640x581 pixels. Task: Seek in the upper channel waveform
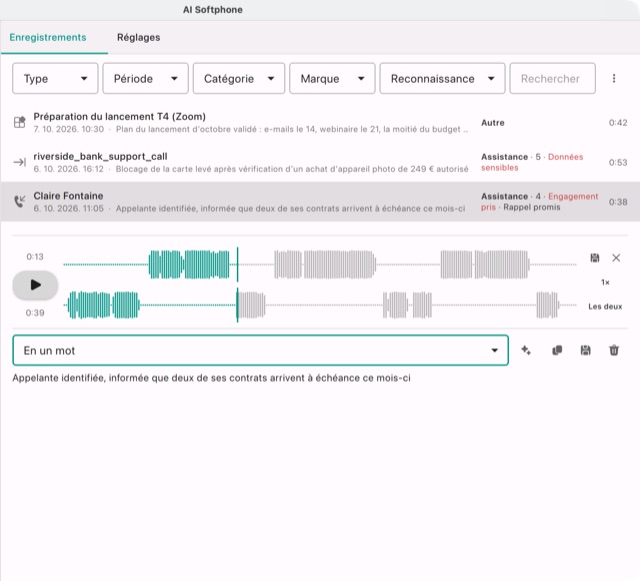320,265
